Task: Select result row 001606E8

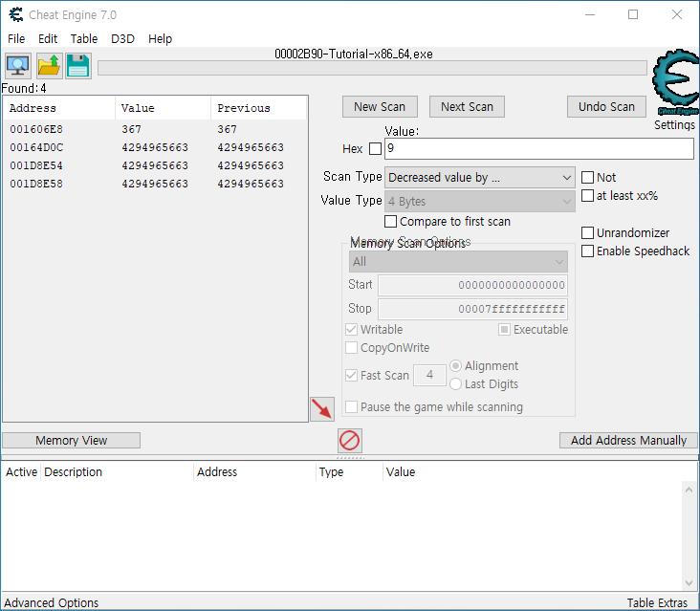Action: pyautogui.click(x=155, y=129)
